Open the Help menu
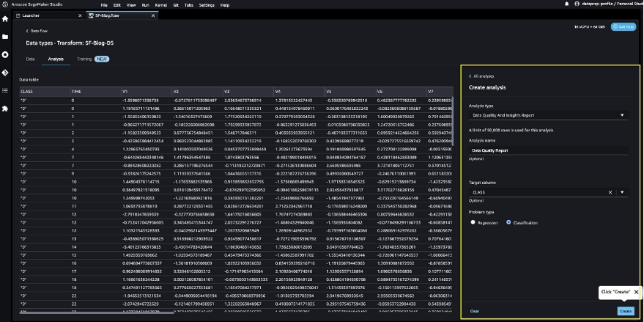Image resolution: width=644 pixels, height=322 pixels. point(225,5)
